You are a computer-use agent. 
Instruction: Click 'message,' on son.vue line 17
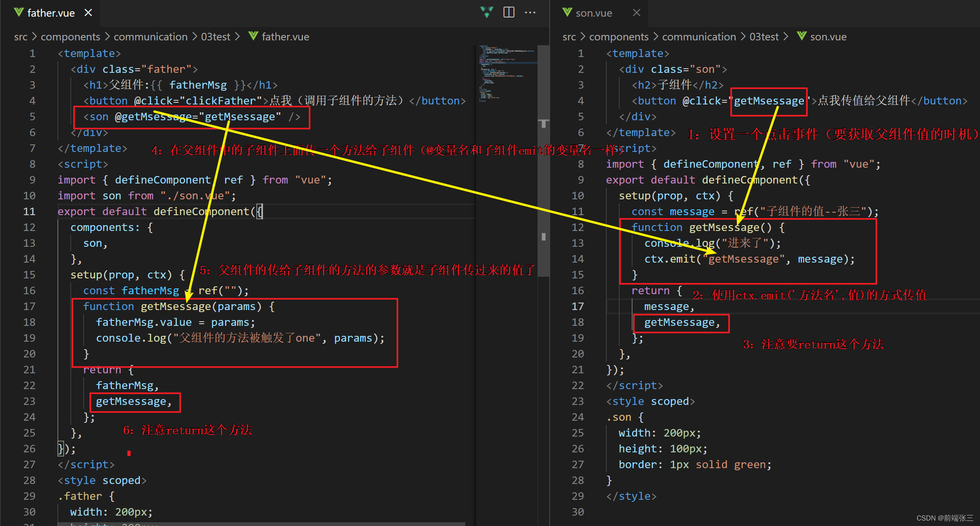(670, 306)
